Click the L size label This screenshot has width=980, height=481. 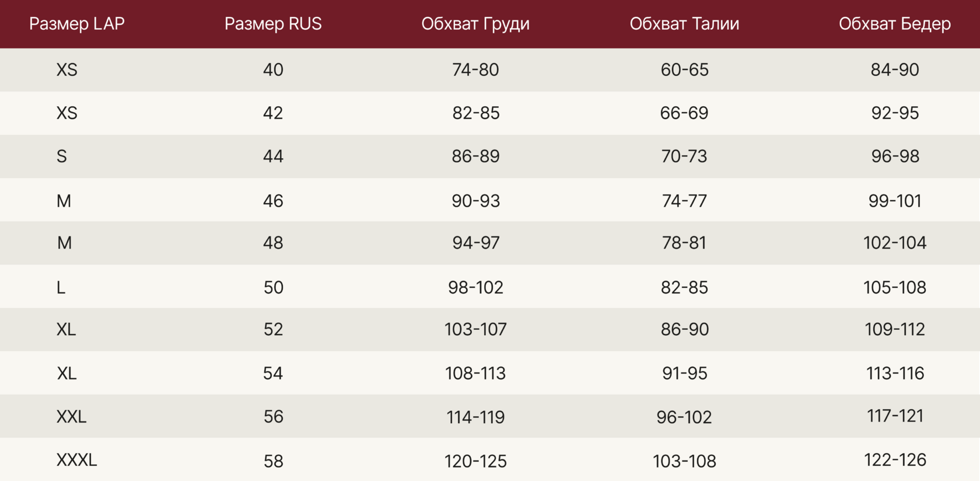coord(61,287)
